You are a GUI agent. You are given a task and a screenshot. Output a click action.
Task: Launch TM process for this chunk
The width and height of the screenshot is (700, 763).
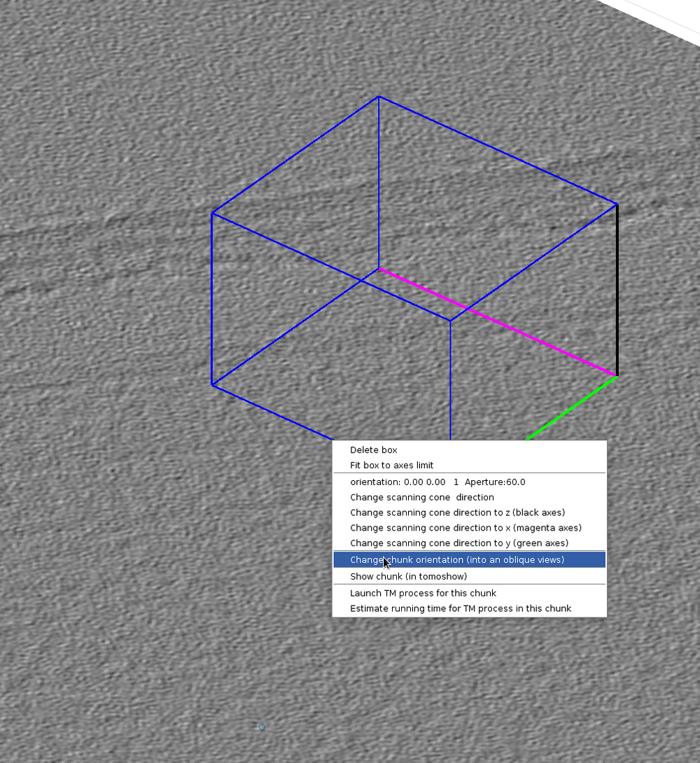point(423,594)
